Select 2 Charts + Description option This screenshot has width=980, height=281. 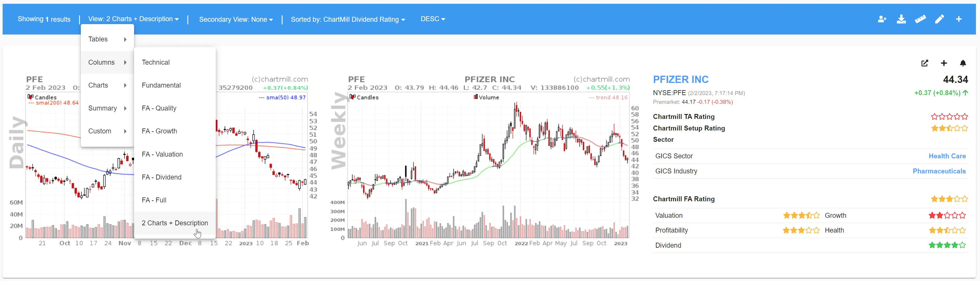[175, 223]
